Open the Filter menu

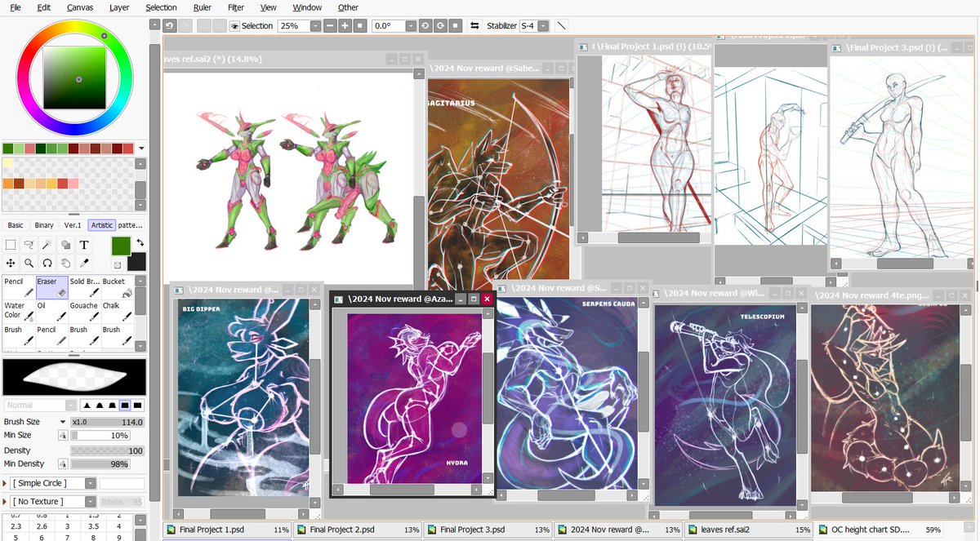point(234,7)
